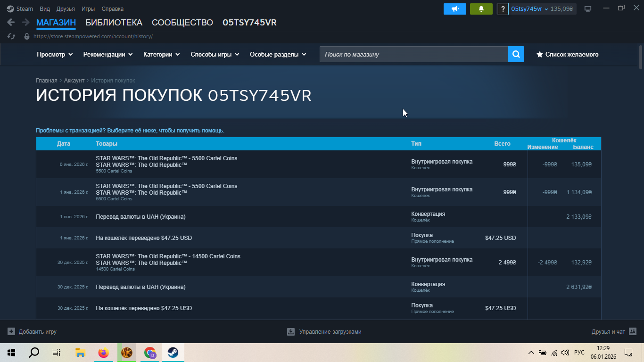
Task: Open notifications with the green bell
Action: 481,9
